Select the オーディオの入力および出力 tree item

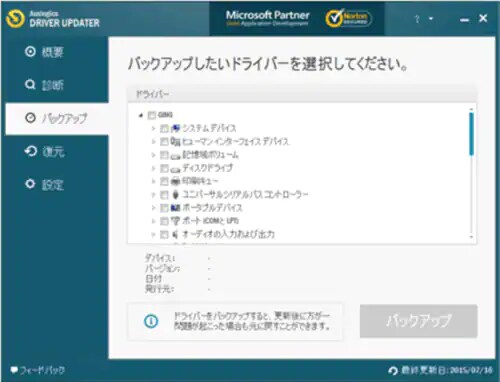click(228, 234)
